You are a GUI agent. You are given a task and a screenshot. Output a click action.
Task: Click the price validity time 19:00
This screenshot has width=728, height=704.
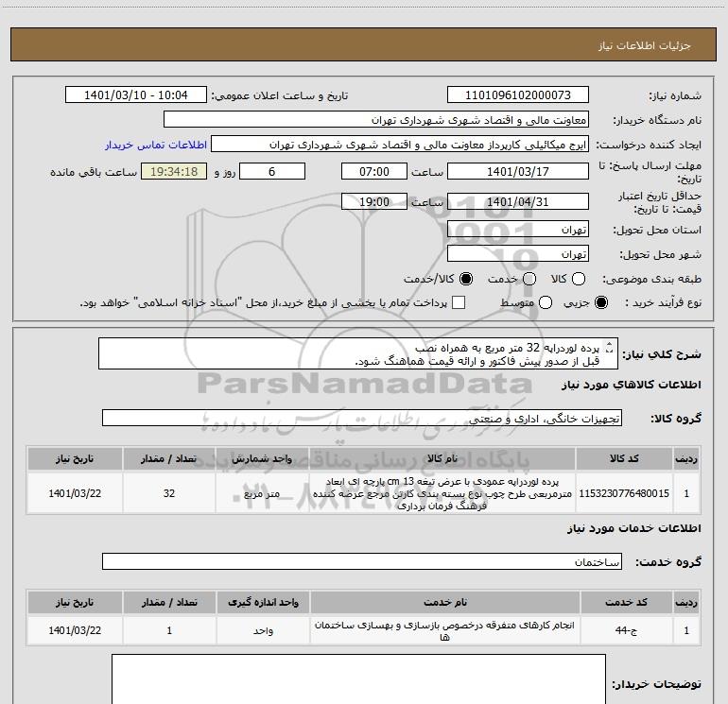[374, 201]
